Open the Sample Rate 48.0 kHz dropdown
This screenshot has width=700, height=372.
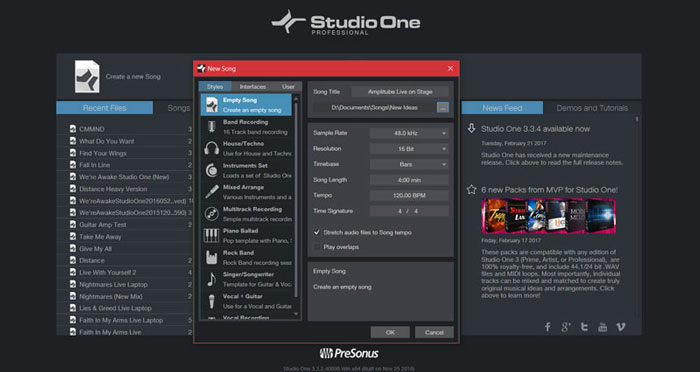click(x=409, y=133)
